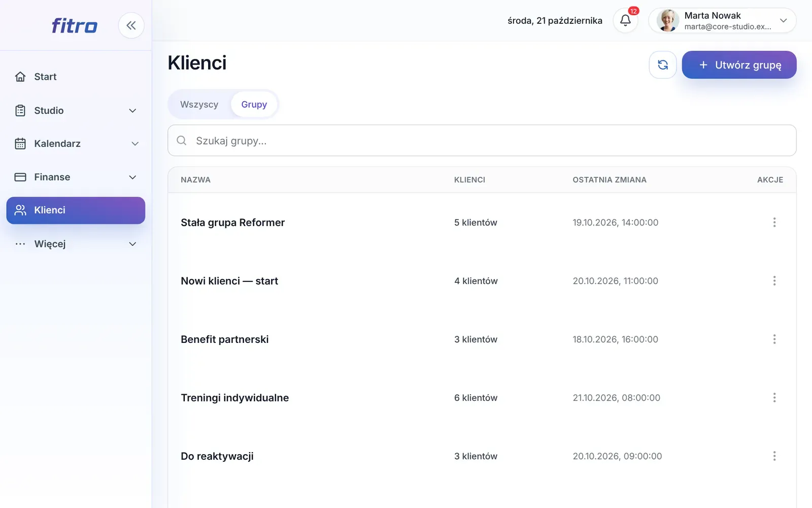Open the Benefit partnerski group
This screenshot has height=508, width=812.
pos(224,339)
